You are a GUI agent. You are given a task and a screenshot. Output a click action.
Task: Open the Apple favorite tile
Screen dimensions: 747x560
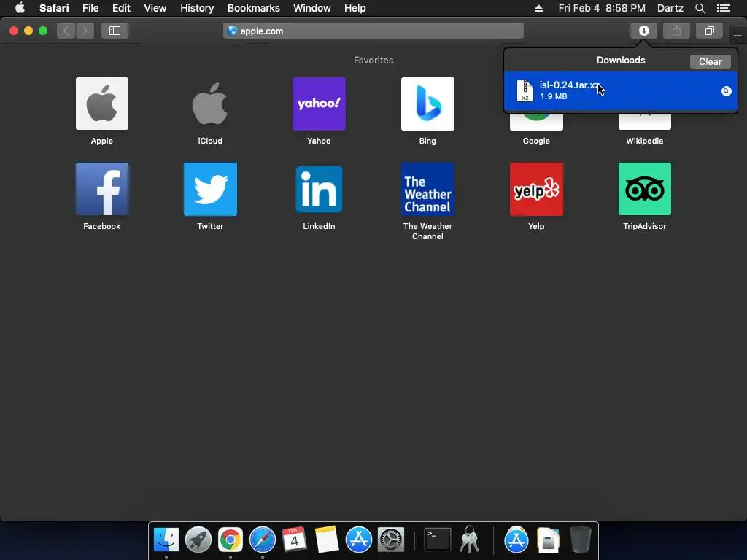[x=102, y=104]
